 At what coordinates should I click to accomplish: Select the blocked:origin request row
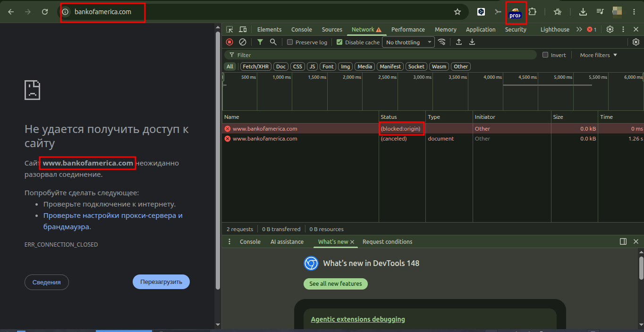[433, 128]
